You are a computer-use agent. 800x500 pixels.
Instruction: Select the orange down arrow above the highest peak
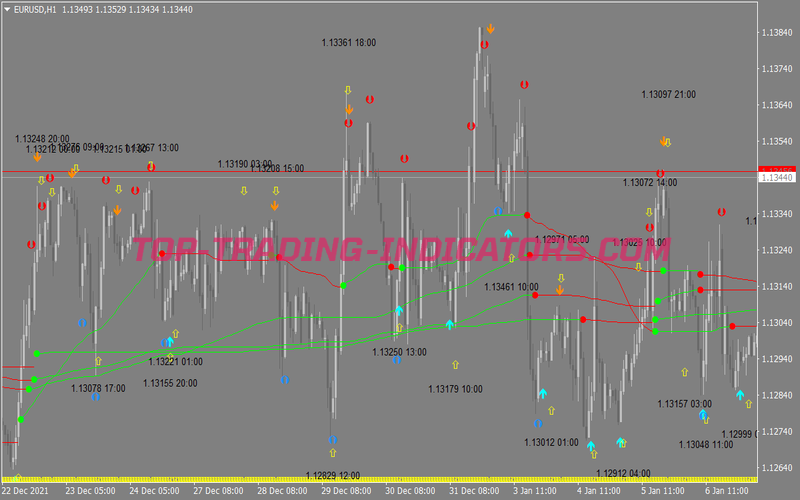tap(490, 29)
